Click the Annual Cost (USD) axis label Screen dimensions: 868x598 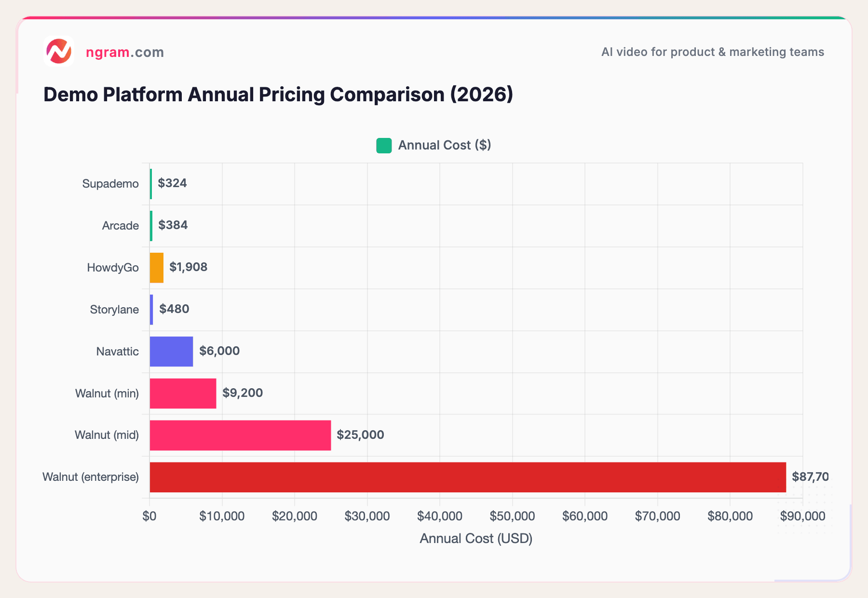475,538
